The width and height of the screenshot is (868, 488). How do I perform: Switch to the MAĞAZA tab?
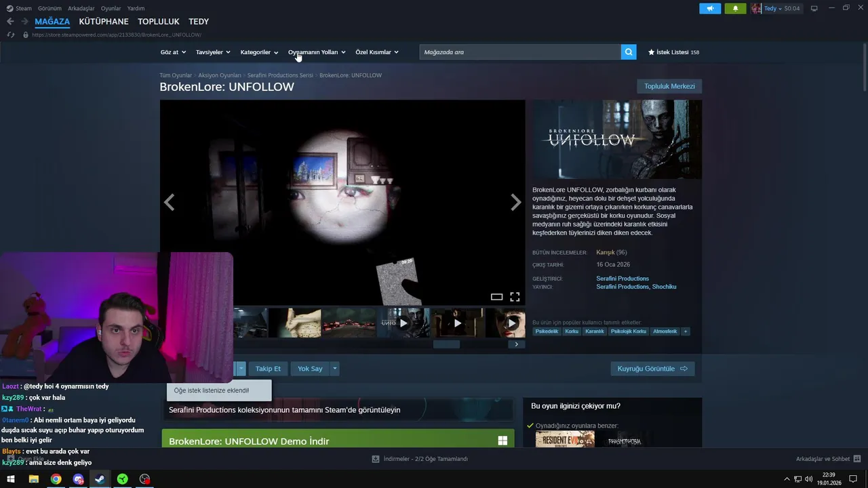click(x=52, y=22)
